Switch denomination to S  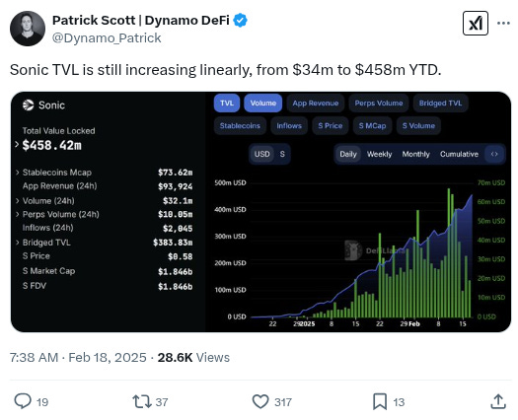(x=282, y=154)
